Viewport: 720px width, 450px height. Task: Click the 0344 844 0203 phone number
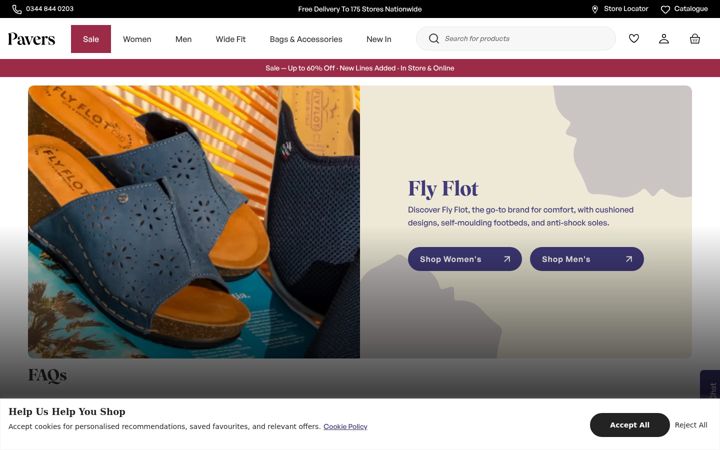pyautogui.click(x=50, y=9)
